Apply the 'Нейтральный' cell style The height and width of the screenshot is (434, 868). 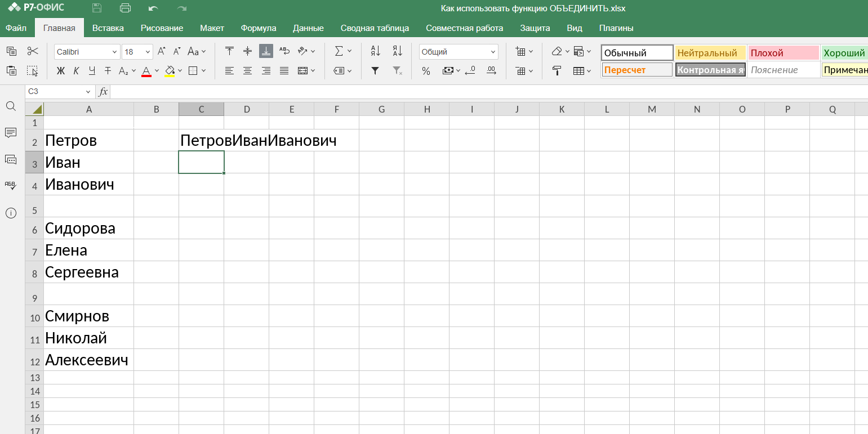point(710,53)
